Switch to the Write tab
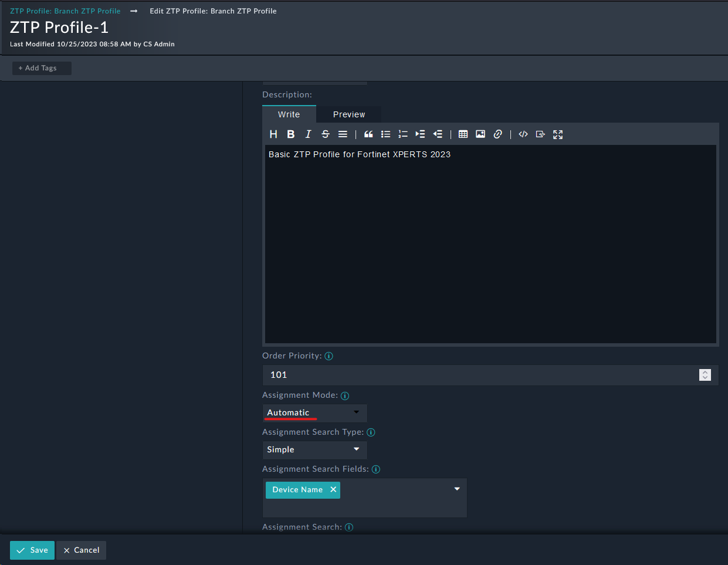The height and width of the screenshot is (565, 728). click(289, 114)
